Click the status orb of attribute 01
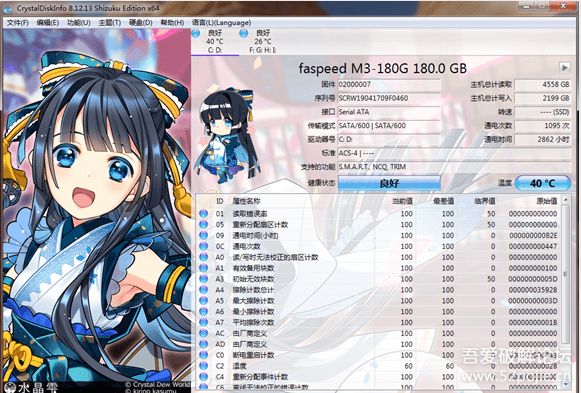Viewport: 581px width, 393px height. click(203, 214)
